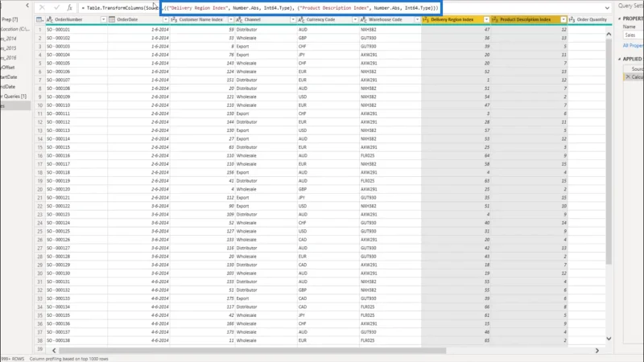Collapse the Applied Steps section triangle
The height and width of the screenshot is (362, 644).
coord(619,59)
